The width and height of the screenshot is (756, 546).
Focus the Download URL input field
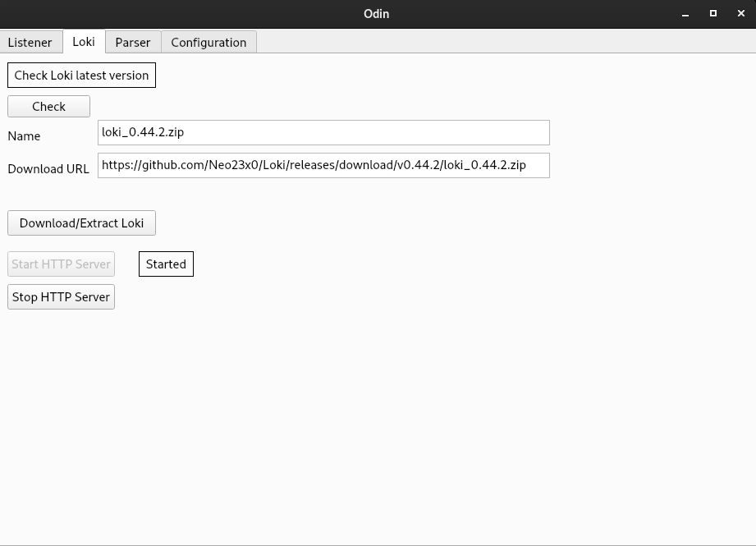click(x=323, y=165)
